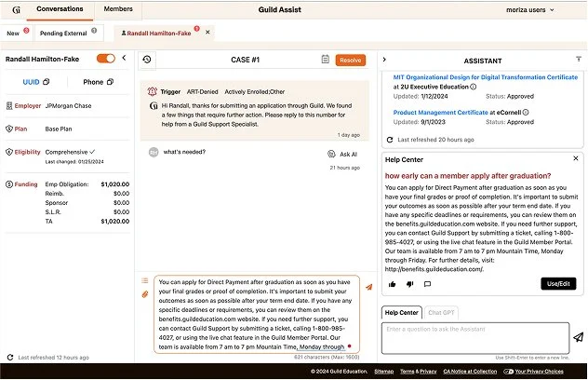The width and height of the screenshot is (588, 380).
Task: Click the privacy choices toggle icon in footer
Action: [509, 372]
